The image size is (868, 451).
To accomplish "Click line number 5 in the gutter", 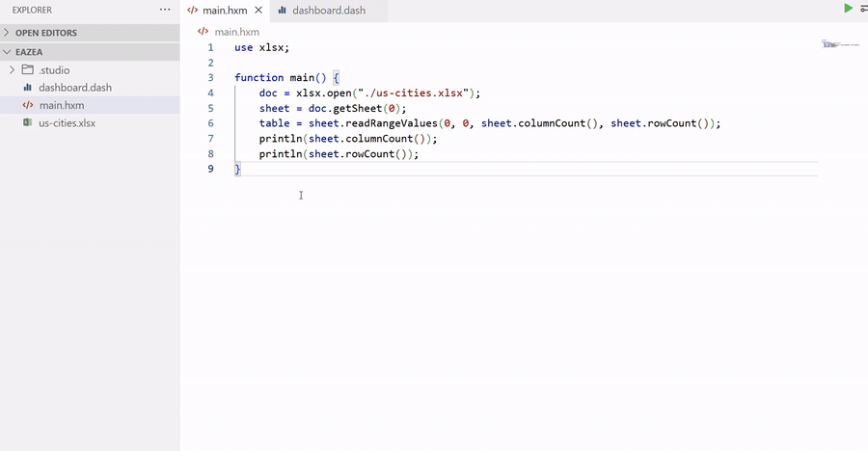I will 210,109.
